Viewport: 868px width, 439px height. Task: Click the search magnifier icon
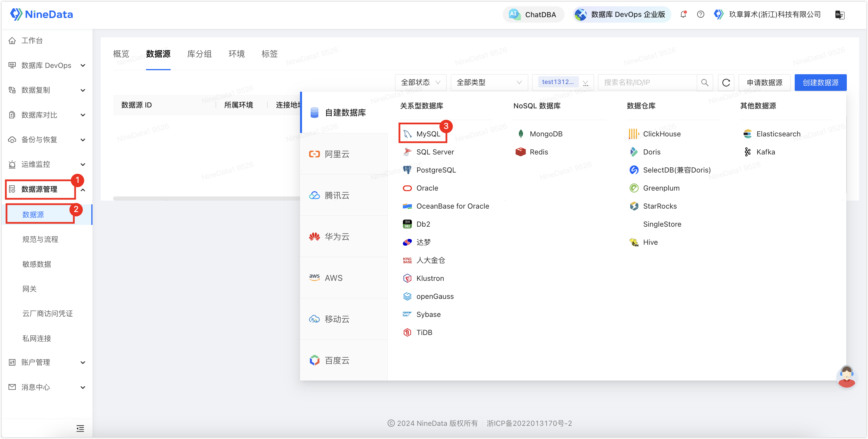[705, 82]
